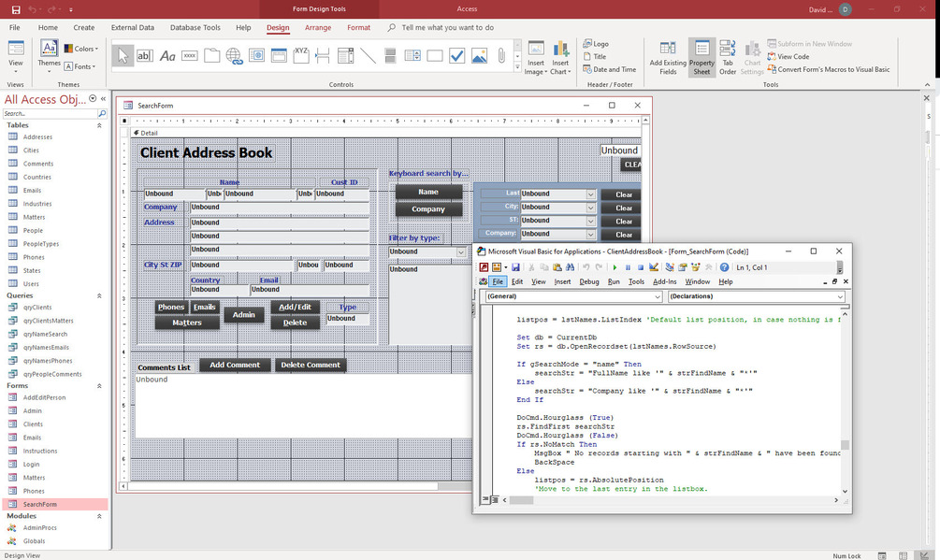
Task: Select the List Box control icon
Action: pos(412,56)
